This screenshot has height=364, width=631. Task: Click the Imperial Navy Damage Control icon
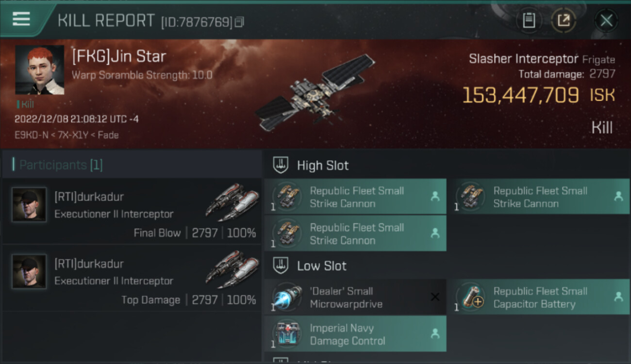pyautogui.click(x=287, y=334)
